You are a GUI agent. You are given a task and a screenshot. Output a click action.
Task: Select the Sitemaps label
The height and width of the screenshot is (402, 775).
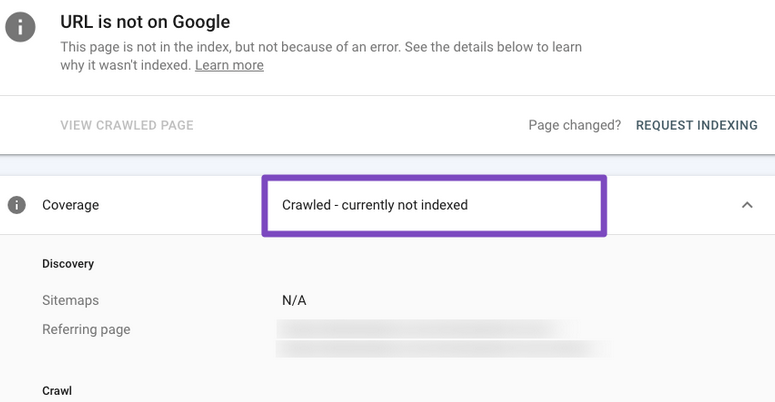[70, 300]
